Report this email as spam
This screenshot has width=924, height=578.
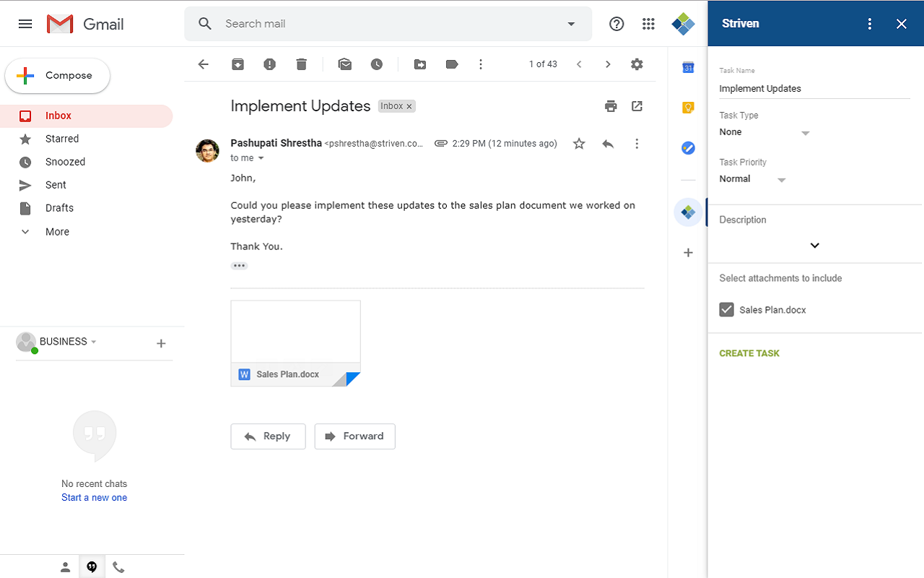pyautogui.click(x=269, y=64)
